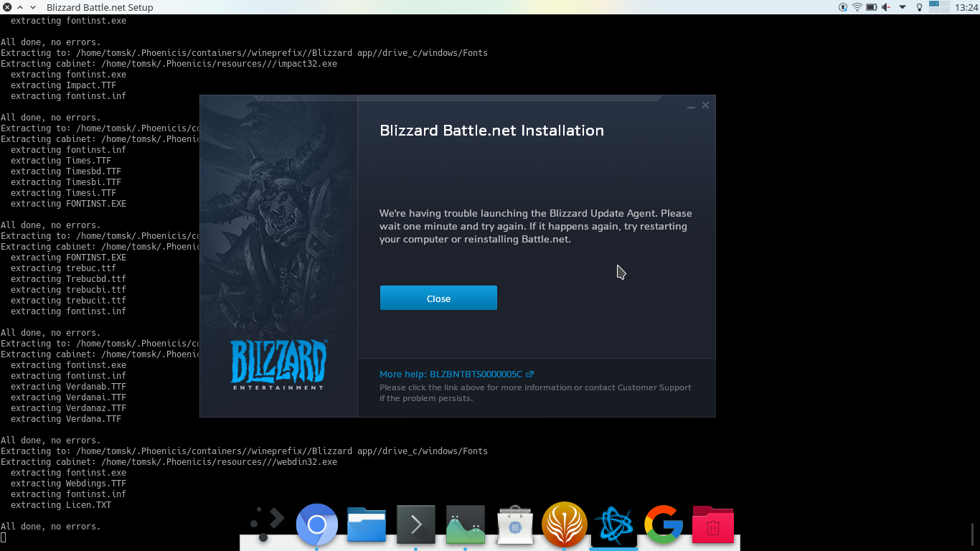Click the down chevron in the title bar
The width and height of the screenshot is (980, 551).
[34, 7]
